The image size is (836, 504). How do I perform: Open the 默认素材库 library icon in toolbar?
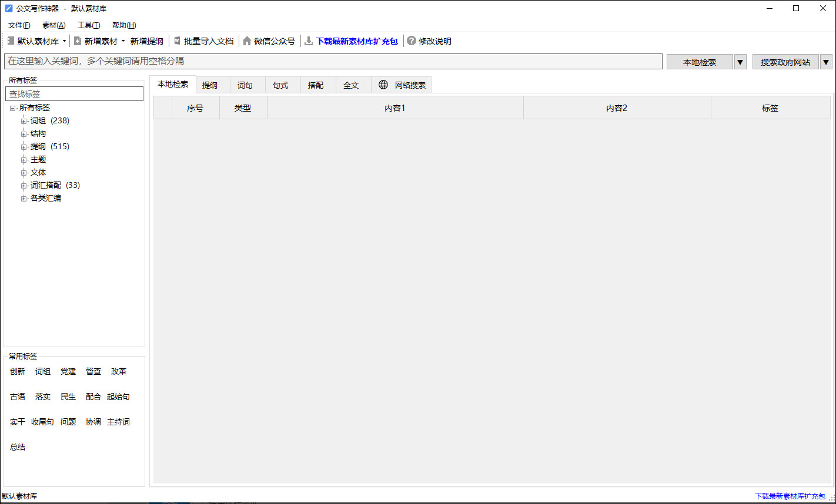(x=11, y=41)
